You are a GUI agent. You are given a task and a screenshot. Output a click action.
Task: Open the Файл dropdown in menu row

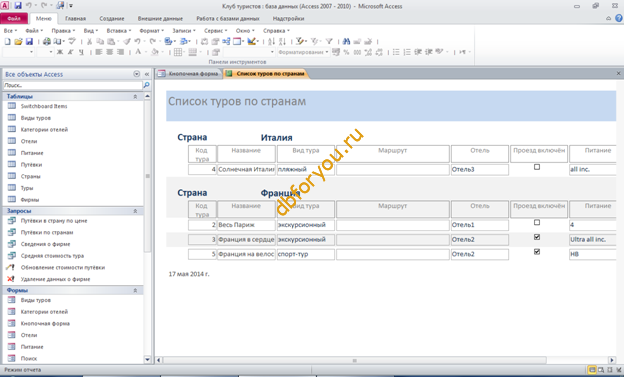coord(34,31)
